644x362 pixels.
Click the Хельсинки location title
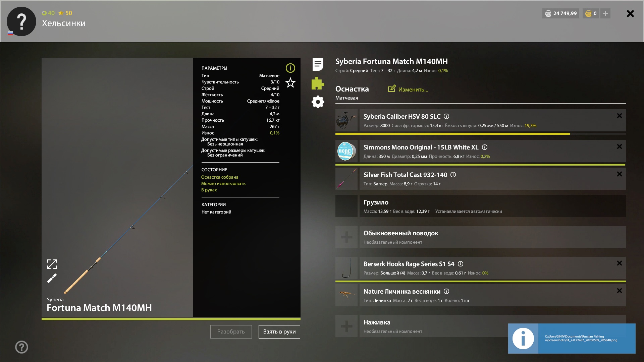[64, 23]
